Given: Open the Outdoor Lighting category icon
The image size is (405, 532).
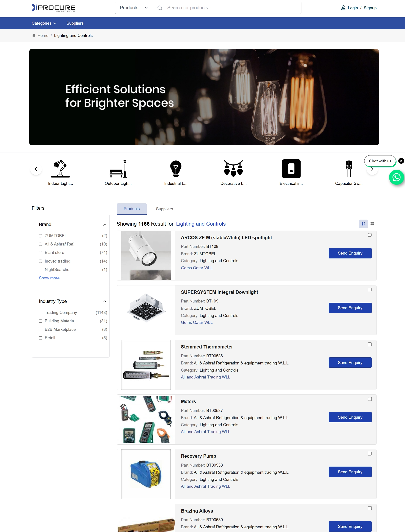Looking at the screenshot, I should 118,169.
